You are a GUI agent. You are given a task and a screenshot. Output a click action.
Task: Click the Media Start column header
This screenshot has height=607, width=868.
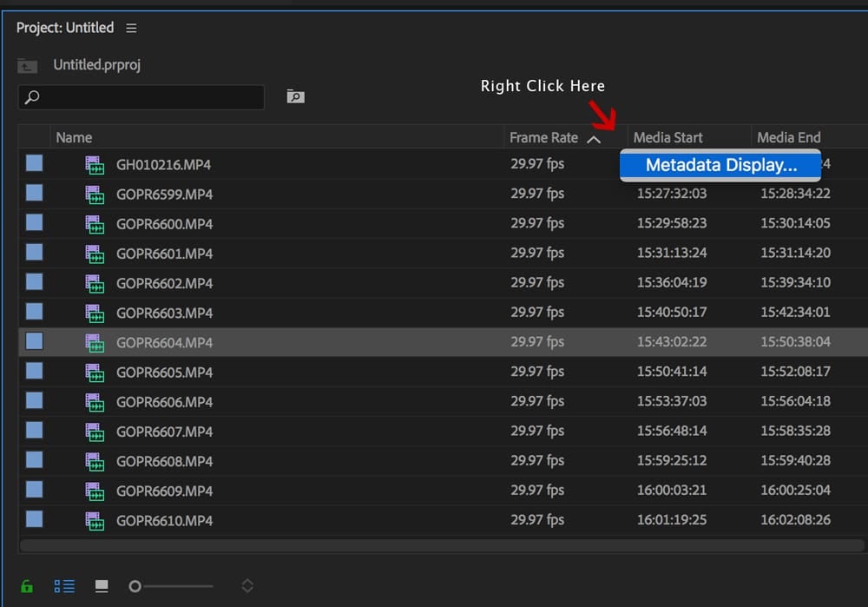[667, 136]
